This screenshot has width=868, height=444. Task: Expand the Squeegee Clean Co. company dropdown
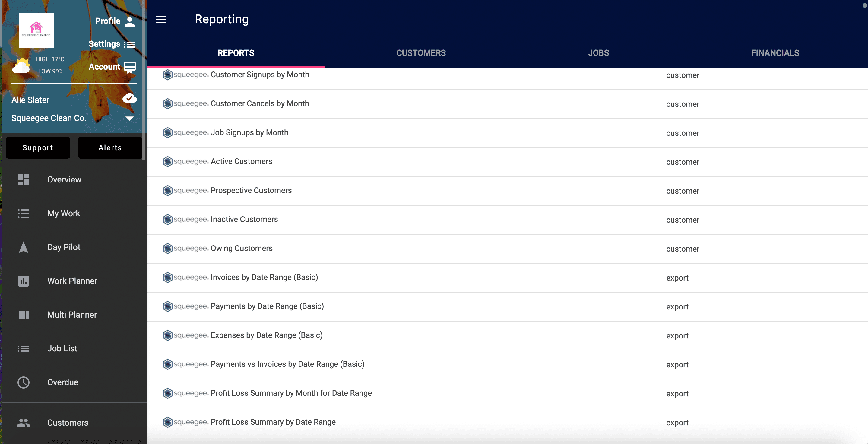[129, 118]
